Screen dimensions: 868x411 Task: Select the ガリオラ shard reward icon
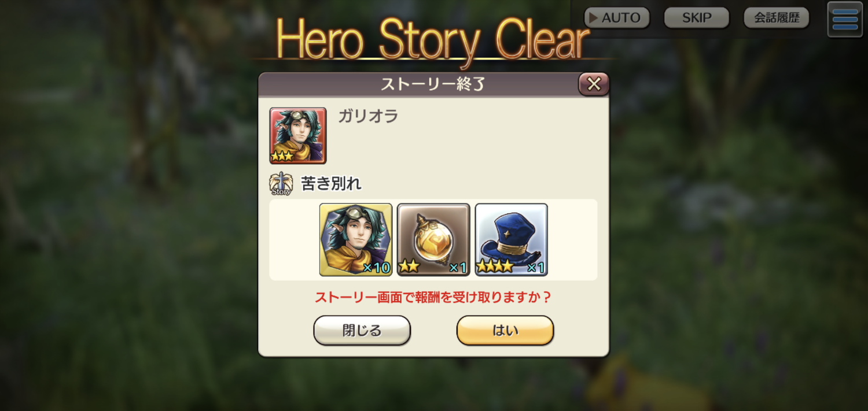tap(356, 239)
